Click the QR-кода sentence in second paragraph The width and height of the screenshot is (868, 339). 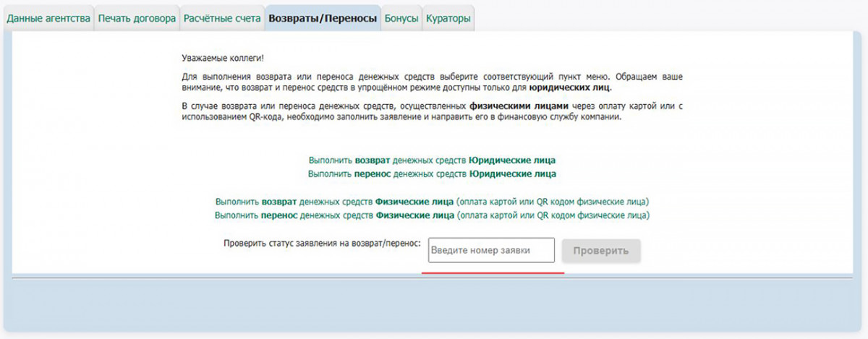coord(401,117)
